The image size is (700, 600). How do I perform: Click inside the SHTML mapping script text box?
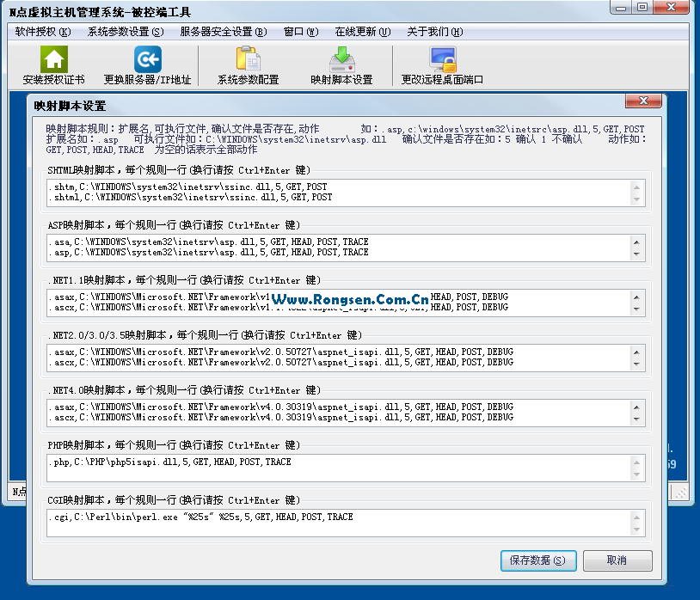[339, 193]
